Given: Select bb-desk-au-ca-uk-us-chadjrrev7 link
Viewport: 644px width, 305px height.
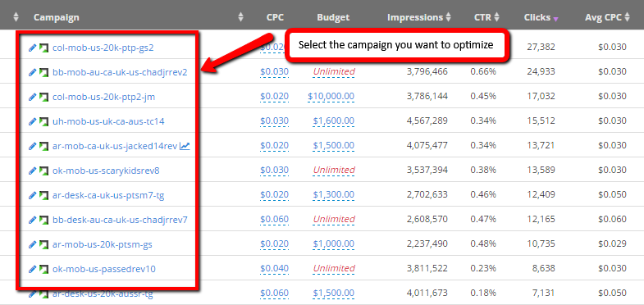Looking at the screenshot, I should tap(120, 220).
